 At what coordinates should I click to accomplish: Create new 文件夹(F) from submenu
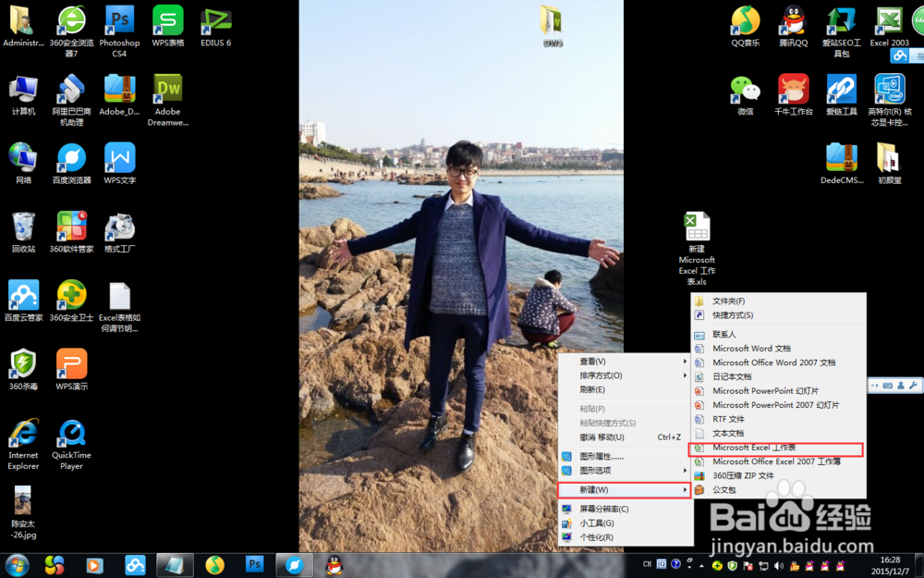778,301
